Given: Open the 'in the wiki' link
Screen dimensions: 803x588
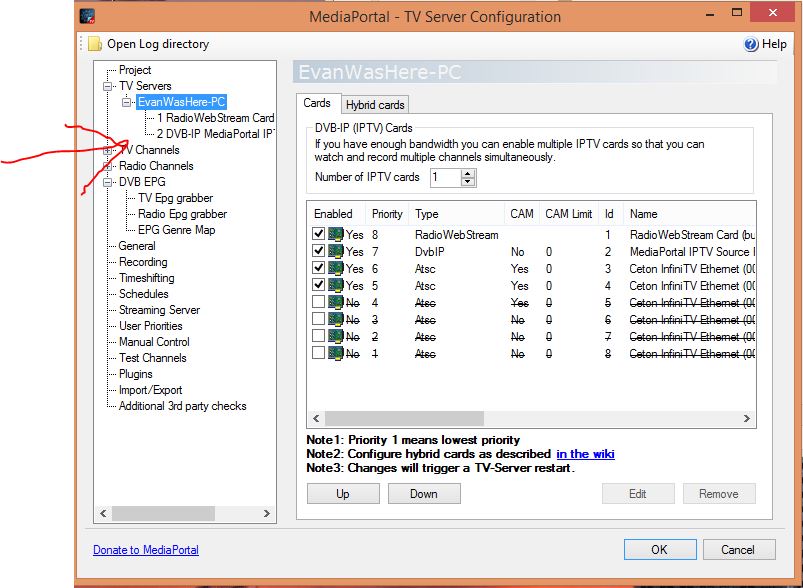Looking at the screenshot, I should coord(585,454).
